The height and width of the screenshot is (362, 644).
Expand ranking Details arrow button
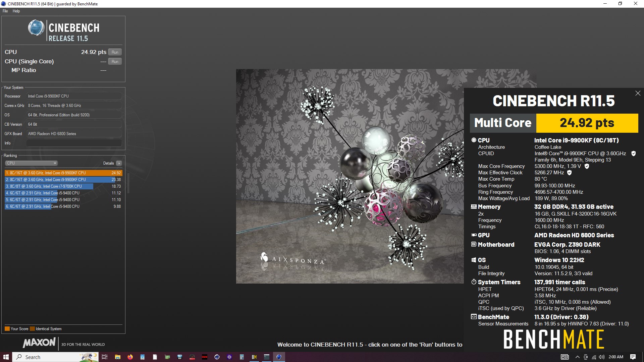119,163
